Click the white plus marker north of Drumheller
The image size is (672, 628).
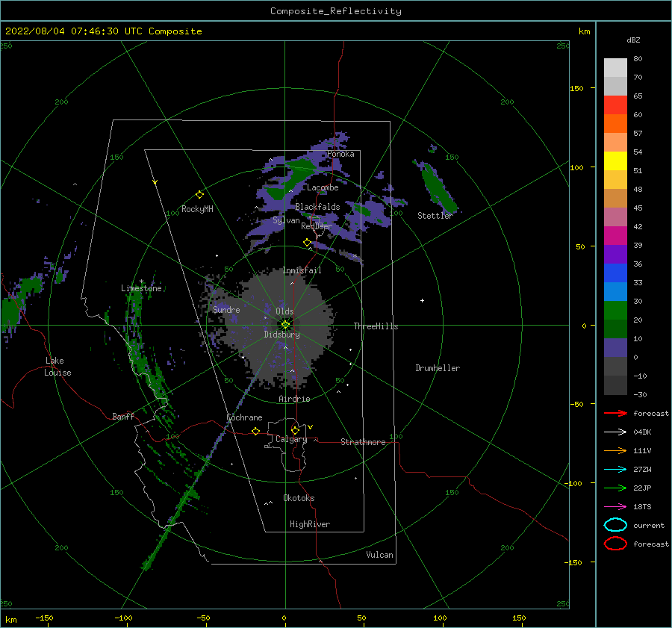coord(422,300)
